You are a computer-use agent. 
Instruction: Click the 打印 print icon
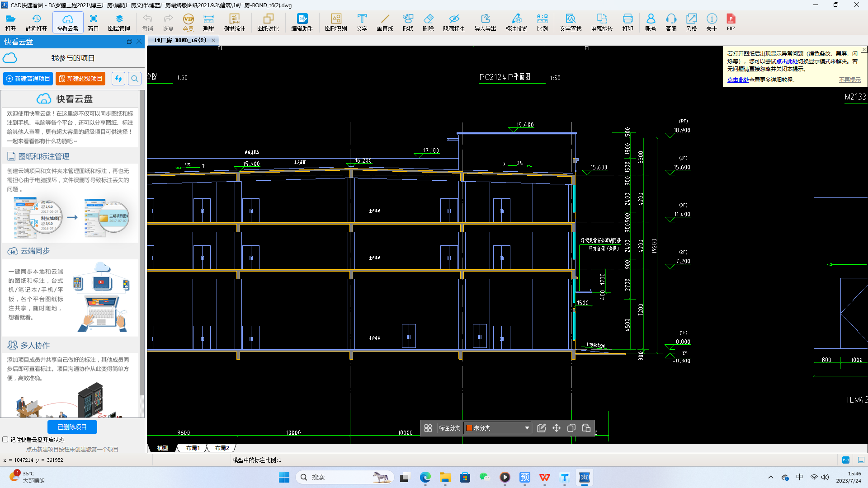pos(627,22)
